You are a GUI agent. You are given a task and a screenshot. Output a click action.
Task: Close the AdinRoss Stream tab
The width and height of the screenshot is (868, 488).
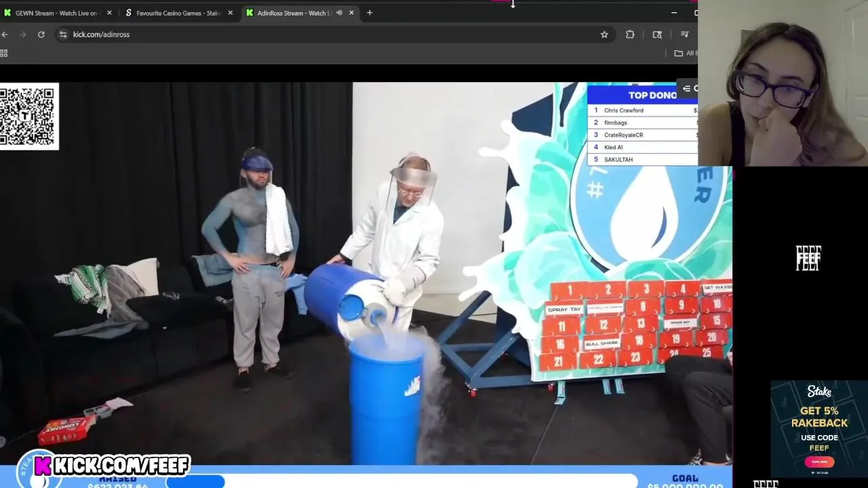coord(351,13)
